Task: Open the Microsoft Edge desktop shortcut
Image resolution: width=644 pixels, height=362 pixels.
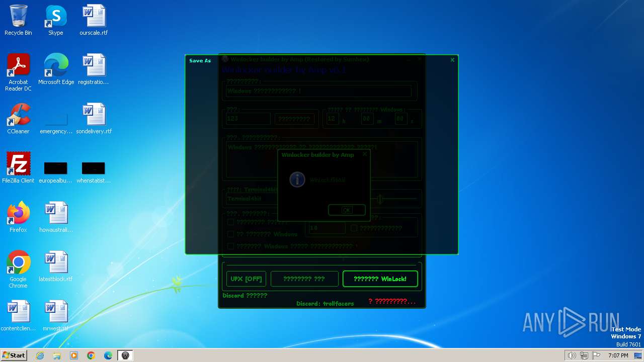Action: [56, 70]
